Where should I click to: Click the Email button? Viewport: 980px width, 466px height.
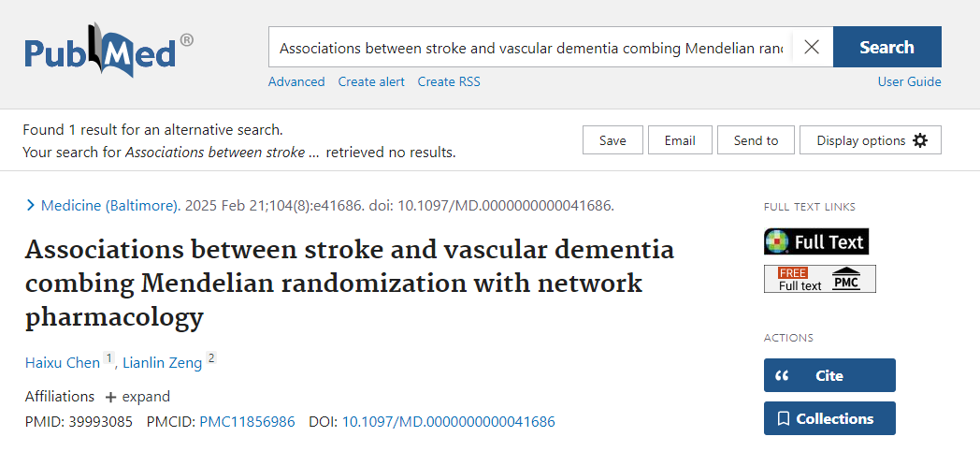coord(680,140)
